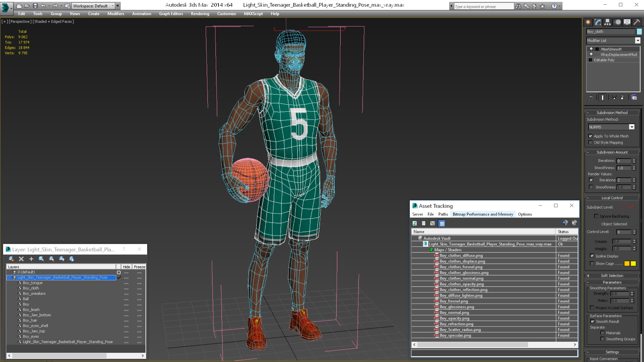
Task: Open the Motion command panel tab
Action: click(617, 22)
